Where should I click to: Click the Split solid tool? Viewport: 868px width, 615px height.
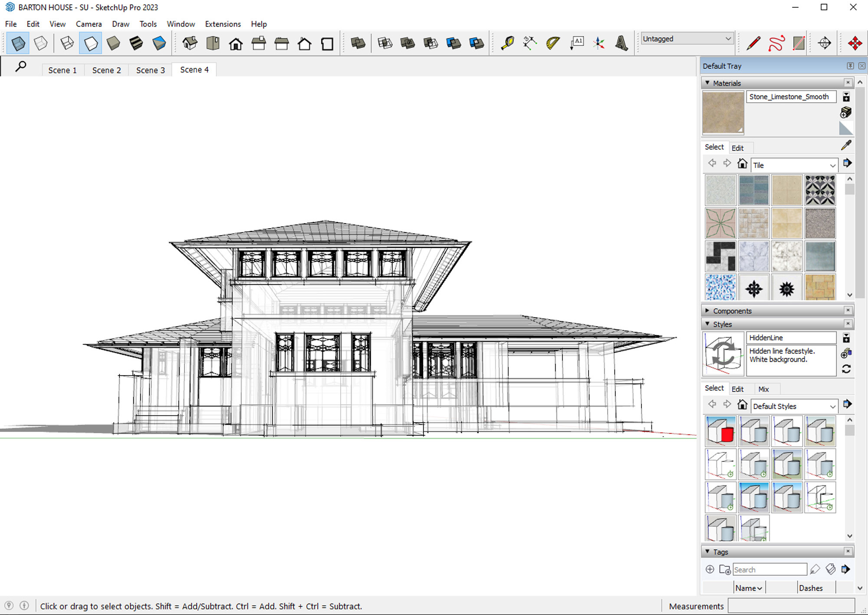coord(477,43)
